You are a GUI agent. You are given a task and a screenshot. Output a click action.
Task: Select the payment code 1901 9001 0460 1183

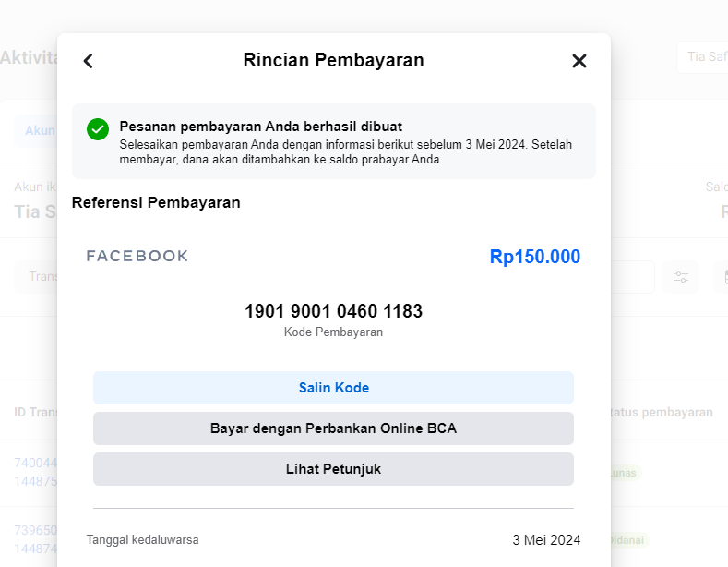(333, 311)
